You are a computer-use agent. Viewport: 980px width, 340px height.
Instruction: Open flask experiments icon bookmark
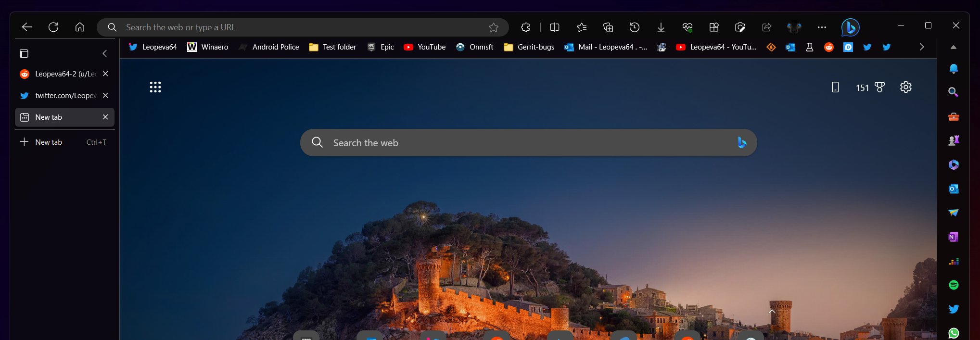(x=810, y=47)
